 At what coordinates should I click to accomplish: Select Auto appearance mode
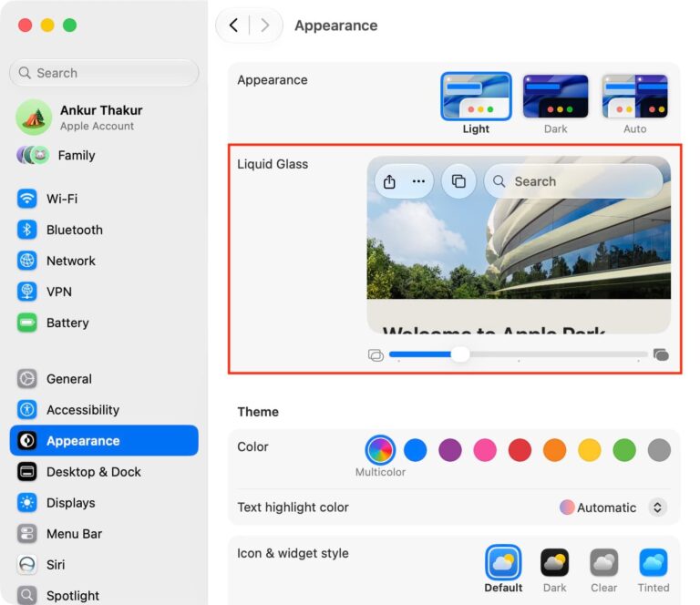[x=634, y=97]
